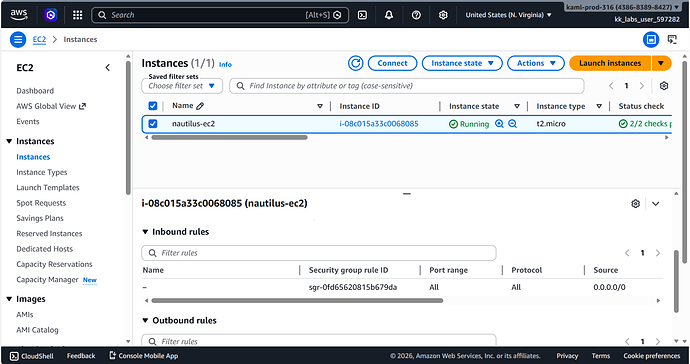This screenshot has height=364, width=690.
Task: Open AWS Global View in the sidebar
Action: 51,106
